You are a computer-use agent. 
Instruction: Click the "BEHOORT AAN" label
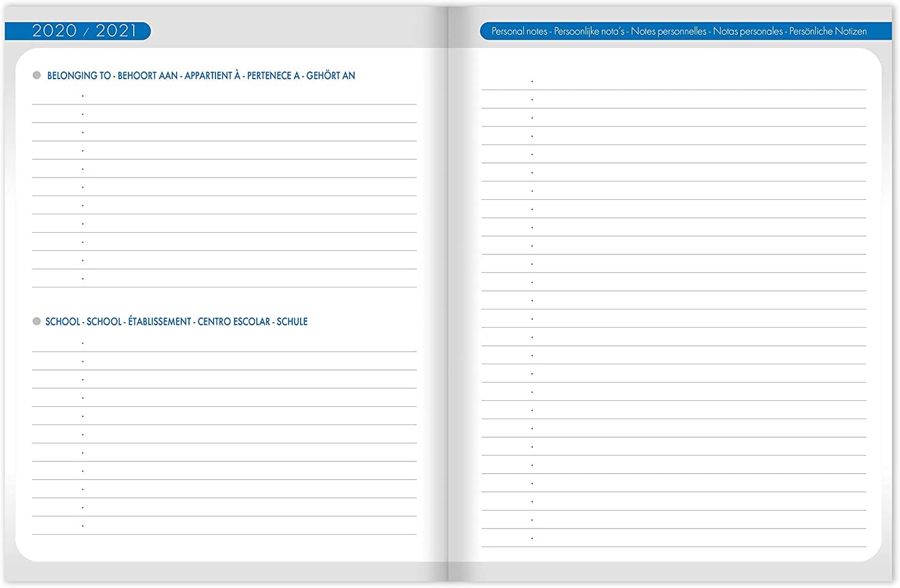(148, 76)
